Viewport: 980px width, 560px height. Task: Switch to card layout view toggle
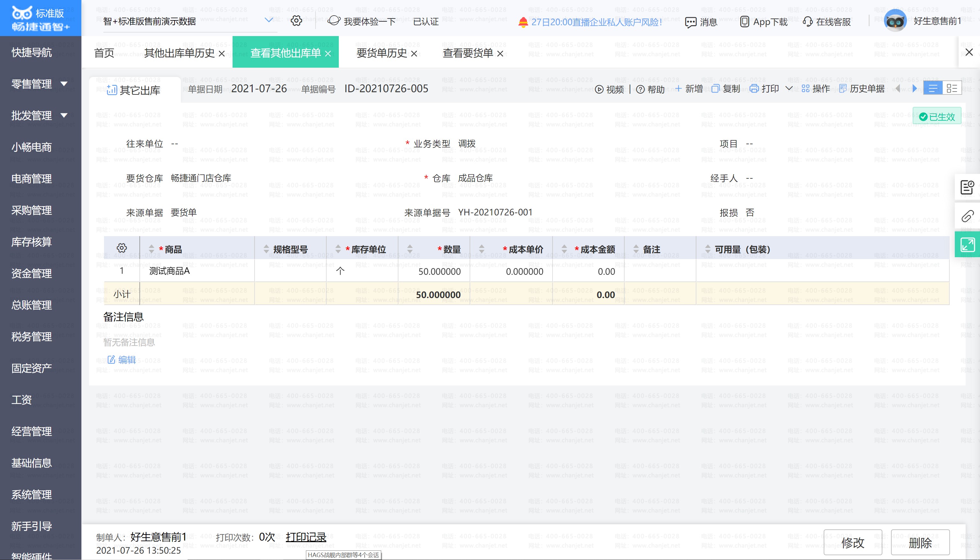click(x=952, y=88)
